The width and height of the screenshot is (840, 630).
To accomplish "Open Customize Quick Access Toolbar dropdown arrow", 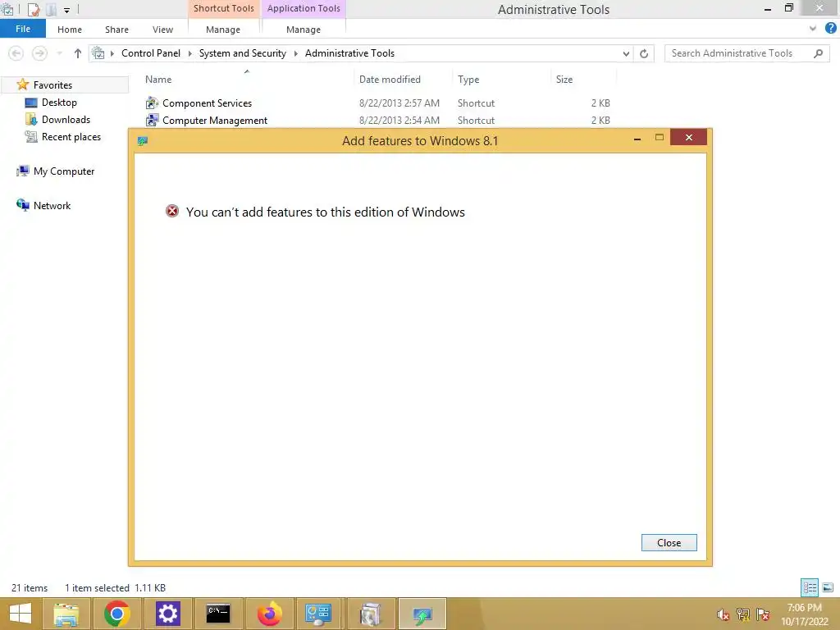I will point(67,10).
